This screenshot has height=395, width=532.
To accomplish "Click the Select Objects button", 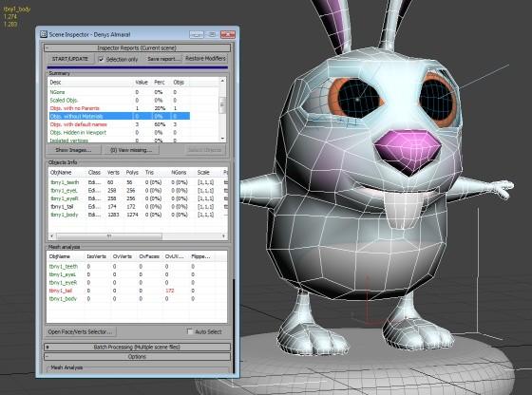I will (204, 150).
